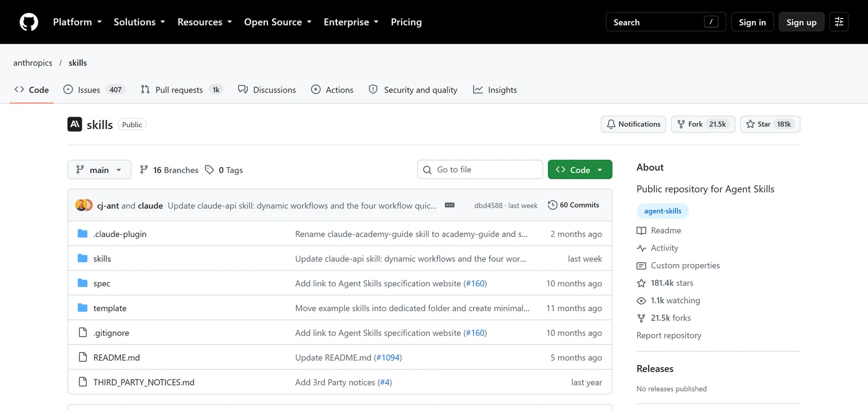Open the green Code clone dropdown
868x410 pixels.
coord(580,170)
